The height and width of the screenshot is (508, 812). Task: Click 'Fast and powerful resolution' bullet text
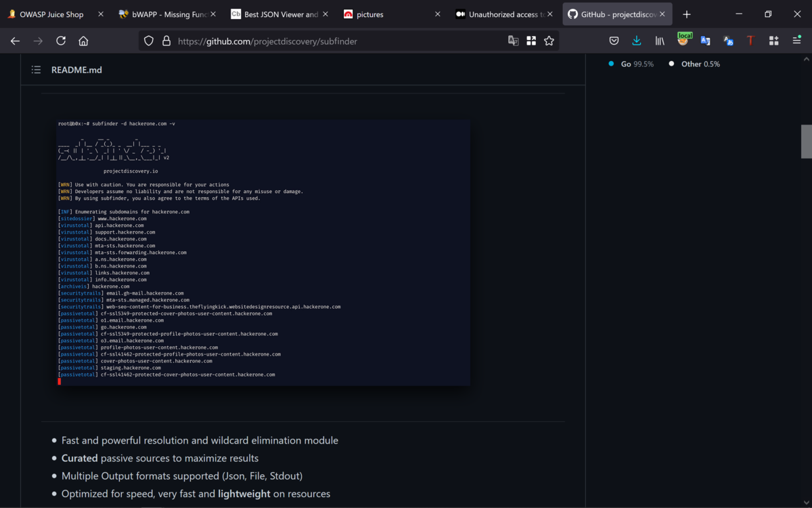pyautogui.click(x=200, y=440)
